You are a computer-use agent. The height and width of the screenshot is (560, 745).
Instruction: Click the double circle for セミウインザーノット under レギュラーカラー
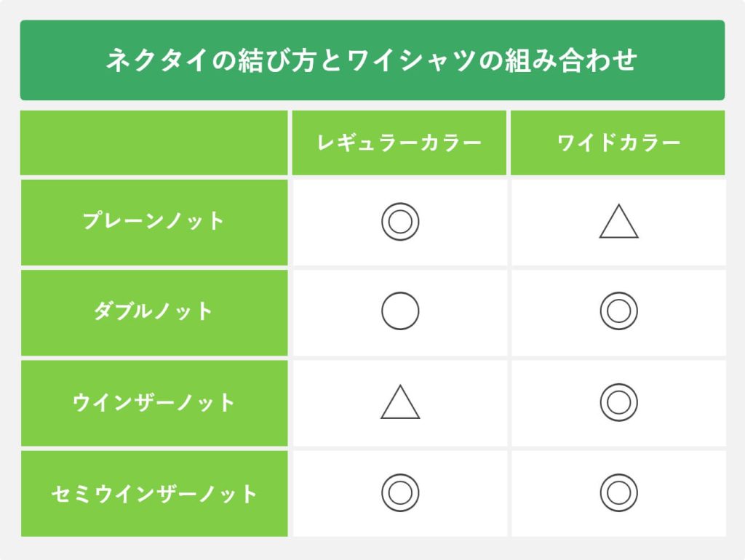[400, 492]
